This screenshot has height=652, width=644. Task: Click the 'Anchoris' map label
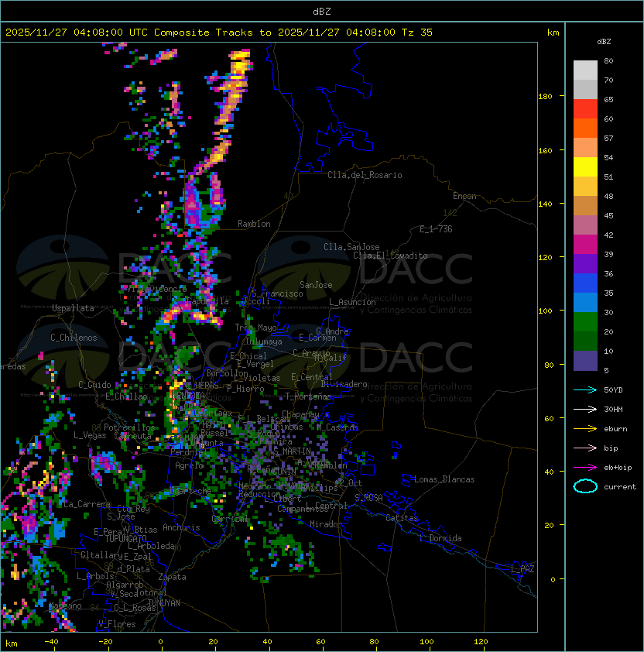(181, 527)
